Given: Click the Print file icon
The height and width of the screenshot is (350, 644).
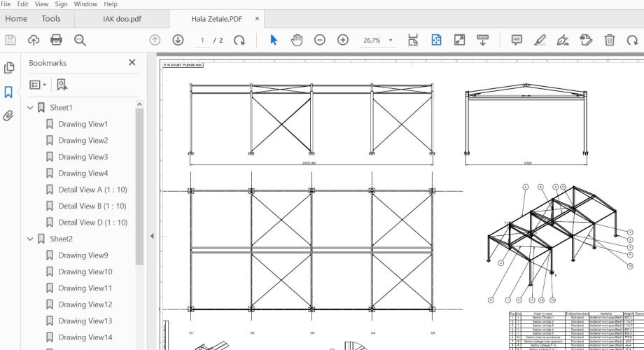Looking at the screenshot, I should [57, 41].
